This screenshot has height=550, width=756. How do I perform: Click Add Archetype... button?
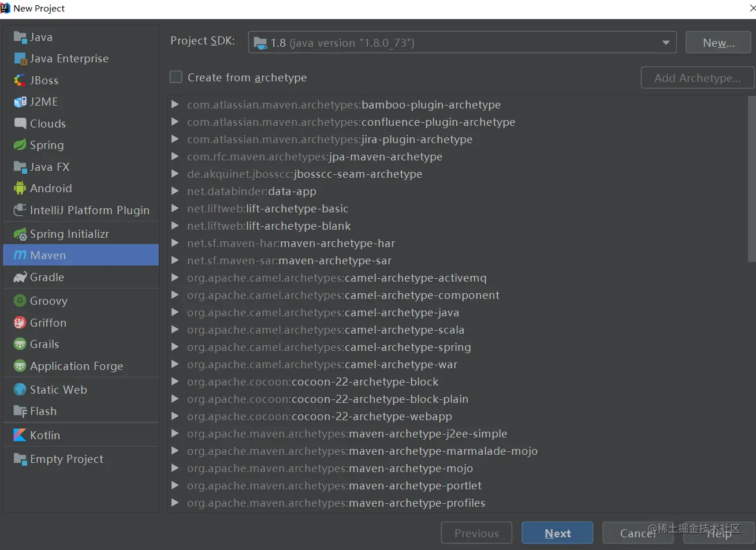tap(698, 78)
